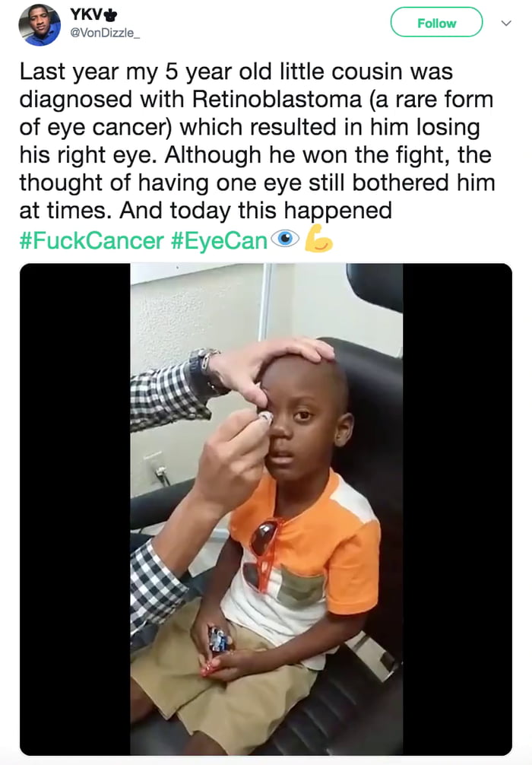Viewport: 532px width, 765px height.
Task: Click the eye emoji in the tweet
Action: [x=285, y=239]
